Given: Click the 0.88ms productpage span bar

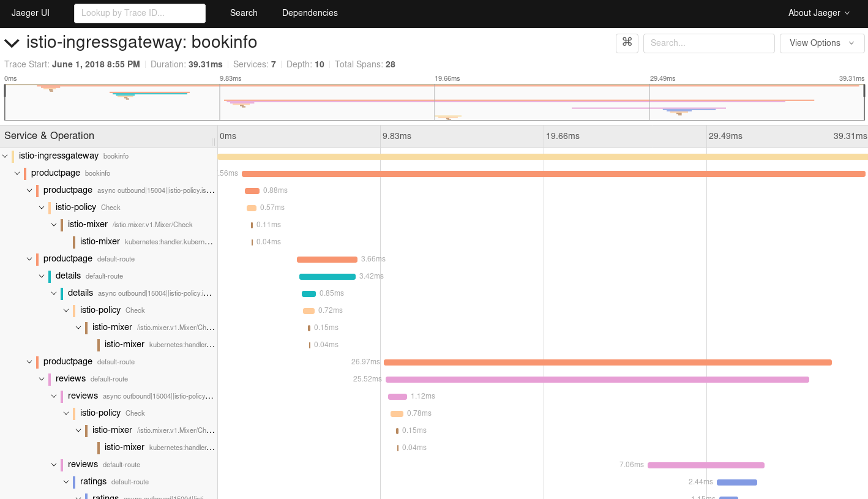Looking at the screenshot, I should tap(252, 191).
